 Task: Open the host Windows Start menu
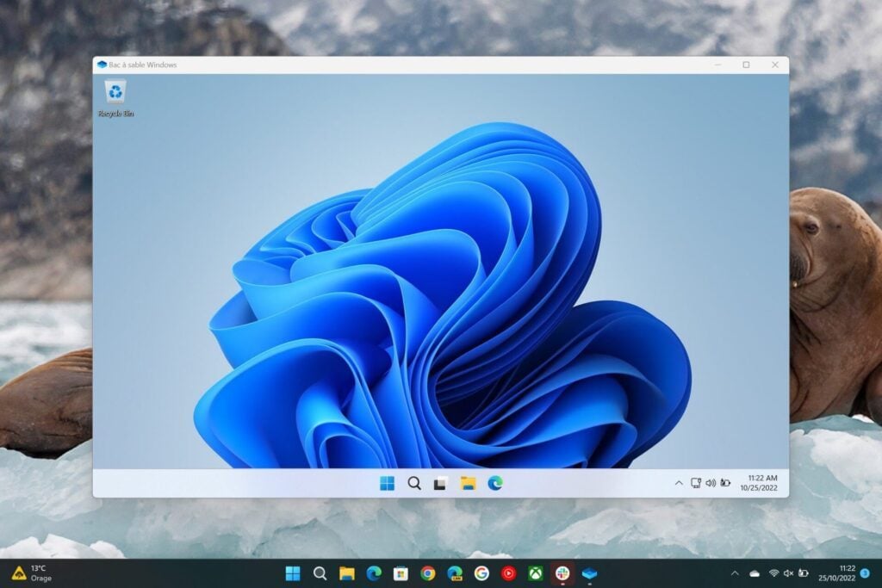pos(293,573)
